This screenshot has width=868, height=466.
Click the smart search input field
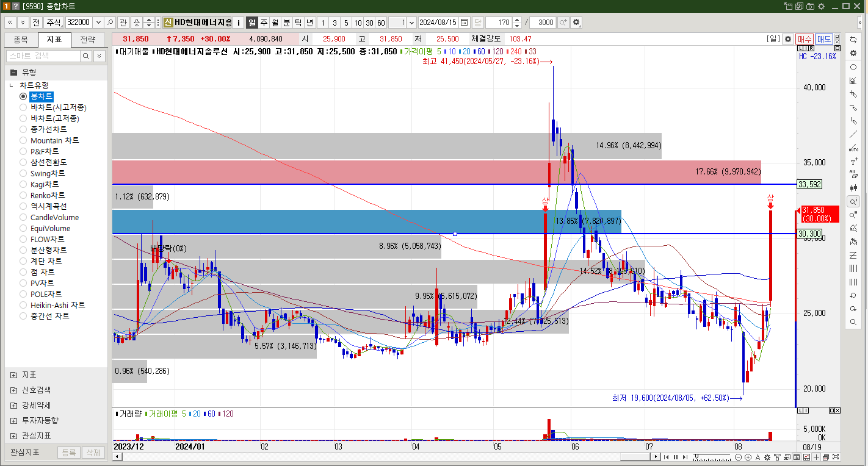click(x=43, y=56)
